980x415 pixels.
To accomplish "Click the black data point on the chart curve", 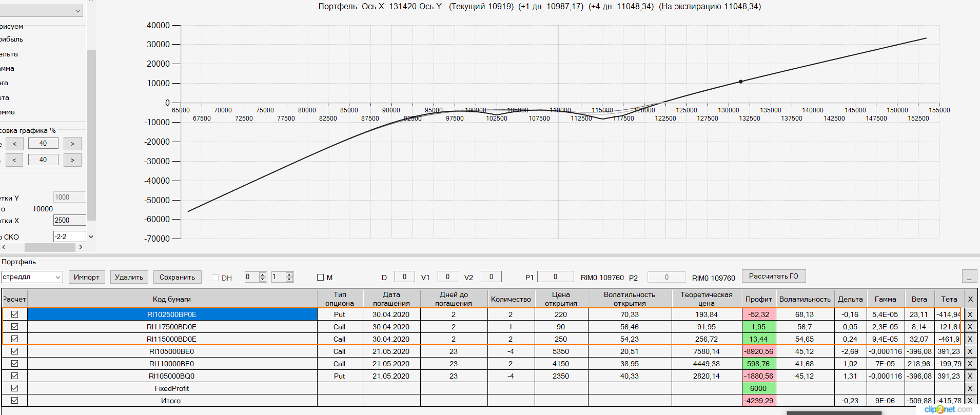I will [740, 82].
